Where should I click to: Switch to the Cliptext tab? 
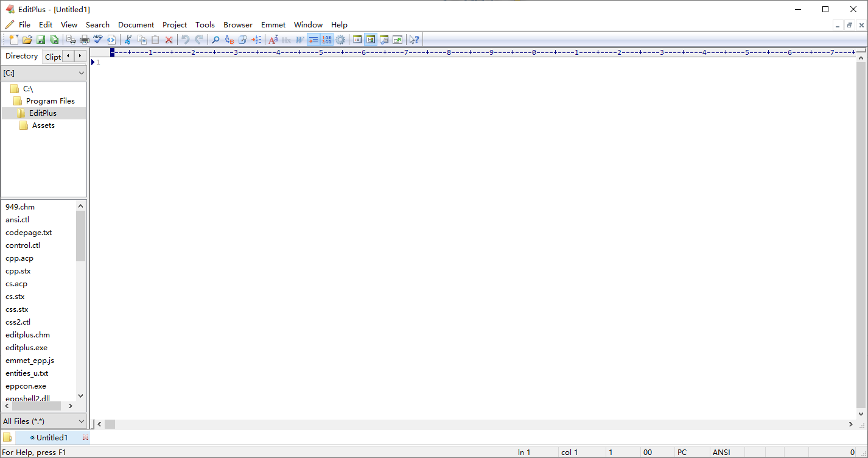coord(52,57)
